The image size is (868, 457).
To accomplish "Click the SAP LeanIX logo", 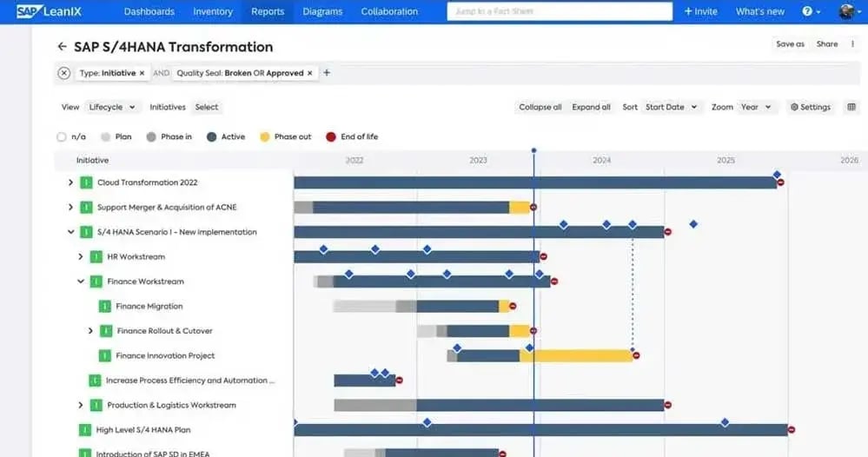I will point(49,11).
